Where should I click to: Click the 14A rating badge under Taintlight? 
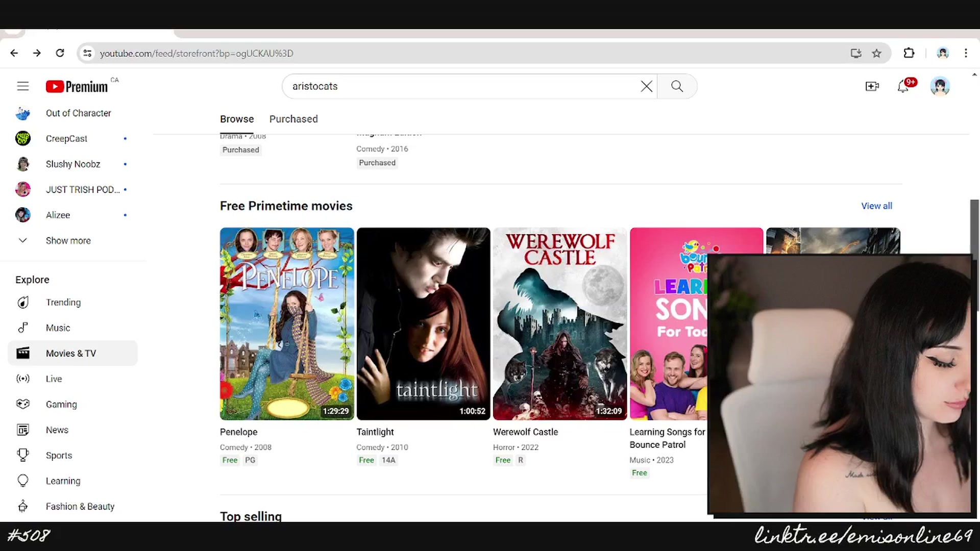(388, 460)
